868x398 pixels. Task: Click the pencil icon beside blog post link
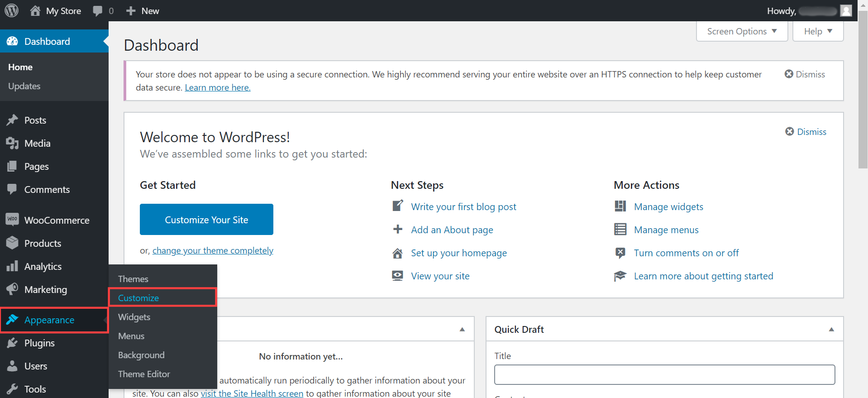coord(397,206)
